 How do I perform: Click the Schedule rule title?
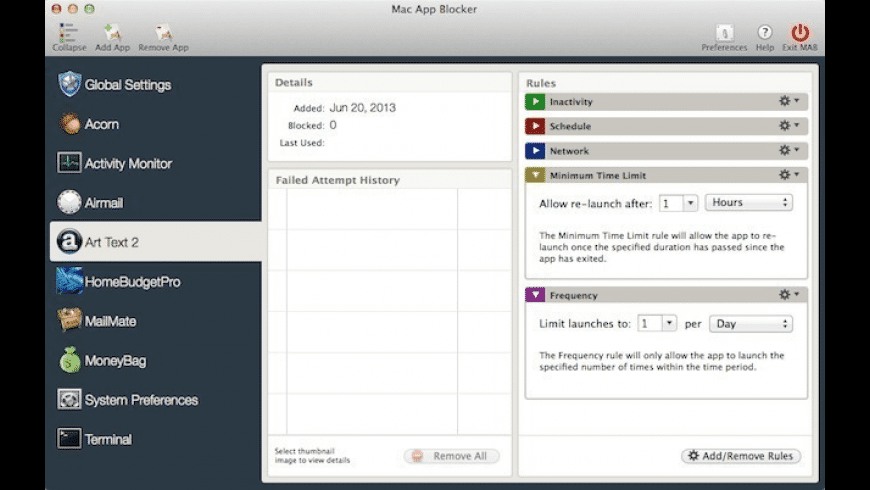pyautogui.click(x=570, y=126)
